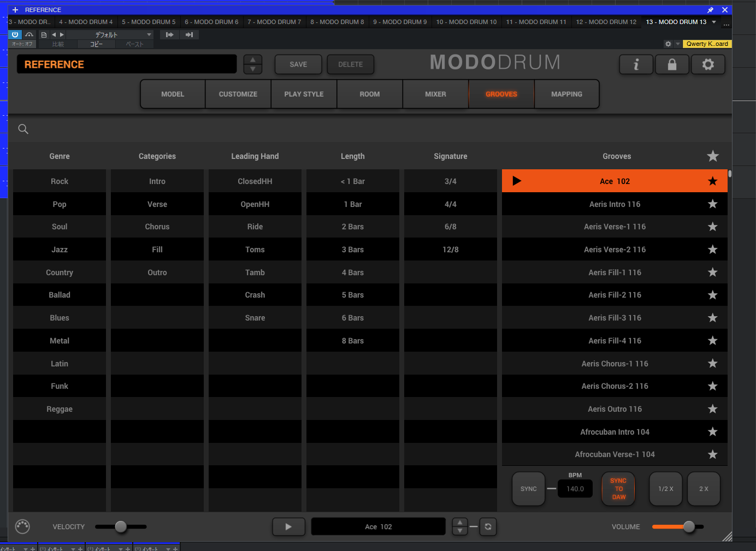This screenshot has height=551, width=756.
Task: Click the 2 X tempo button
Action: click(x=704, y=489)
